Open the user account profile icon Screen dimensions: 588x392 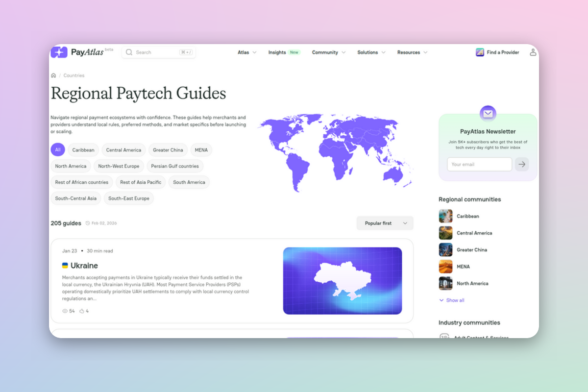click(x=533, y=52)
